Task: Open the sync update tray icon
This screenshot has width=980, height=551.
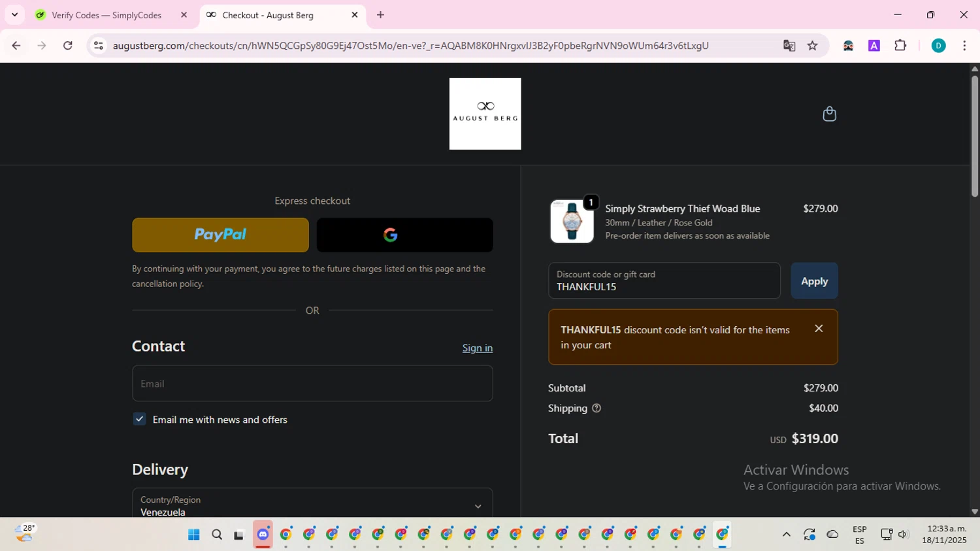Action: [809, 535]
